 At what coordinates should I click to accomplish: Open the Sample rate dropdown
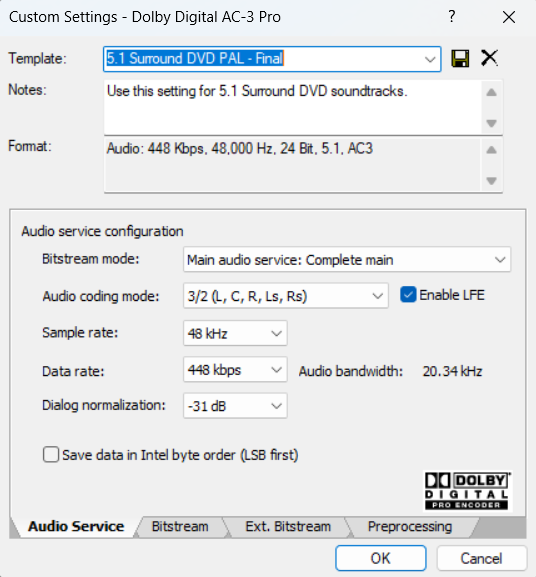point(235,333)
